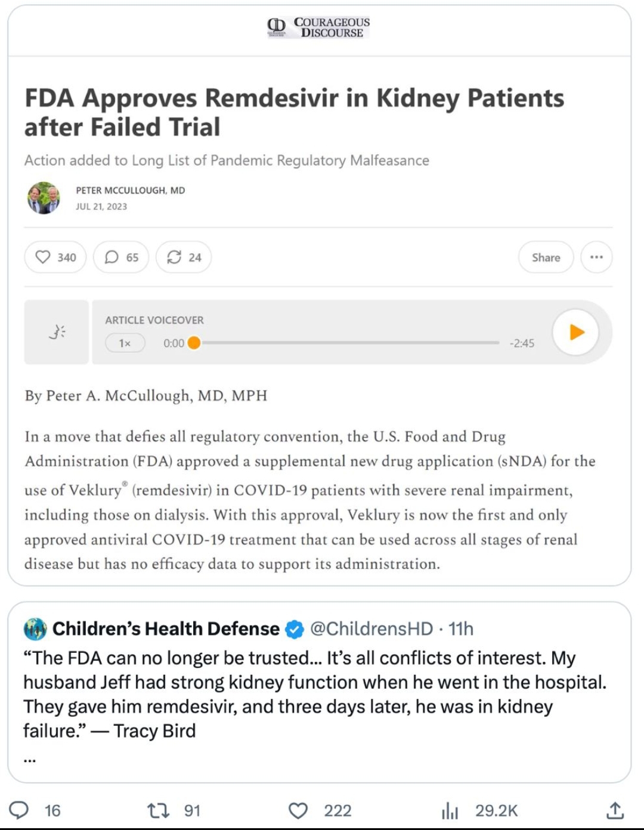Open the article headline about Remdesivir

tap(294, 112)
